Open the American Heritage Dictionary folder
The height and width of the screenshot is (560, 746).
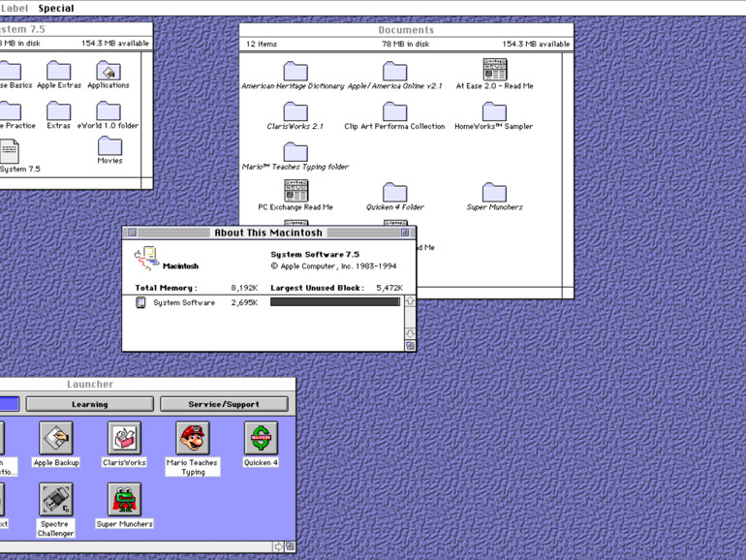[x=295, y=72]
